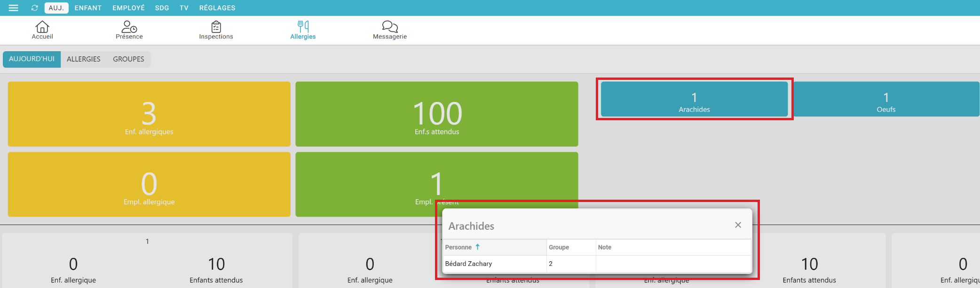980x288 pixels.
Task: Sort by the Personne column arrow
Action: (x=477, y=247)
